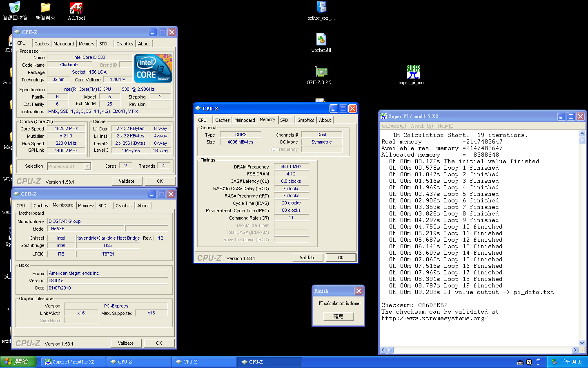Click the third CPU-Z taskbar button
588x368 pixels.
point(270,362)
